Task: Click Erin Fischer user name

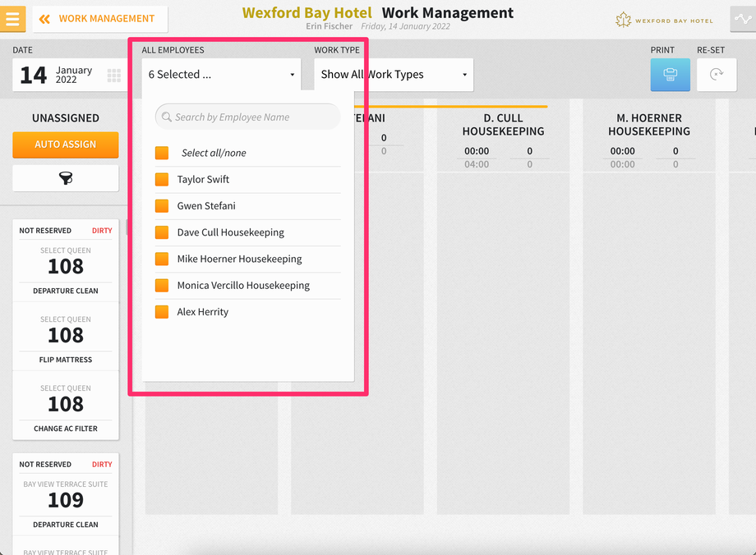Action: click(x=329, y=26)
